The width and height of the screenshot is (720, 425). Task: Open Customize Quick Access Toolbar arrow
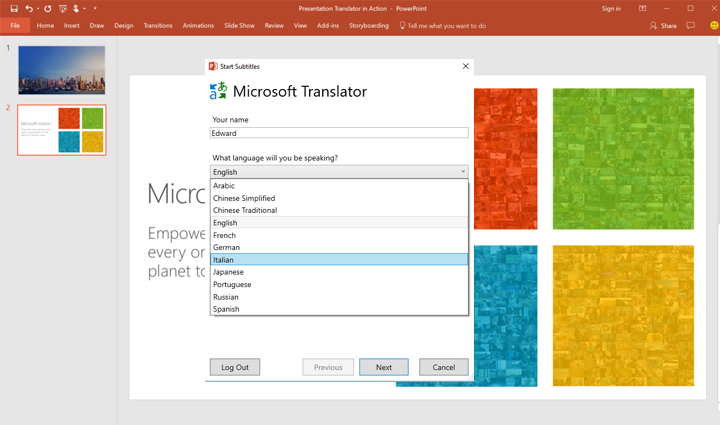tap(95, 9)
